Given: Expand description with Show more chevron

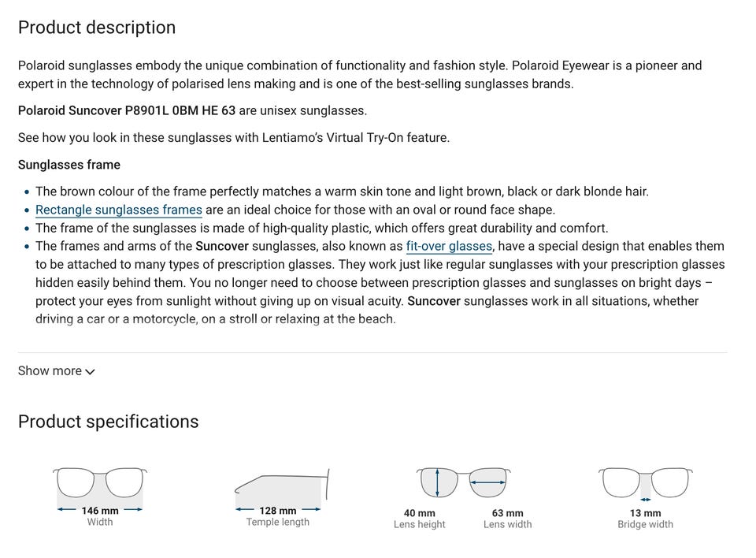Looking at the screenshot, I should pyautogui.click(x=90, y=371).
